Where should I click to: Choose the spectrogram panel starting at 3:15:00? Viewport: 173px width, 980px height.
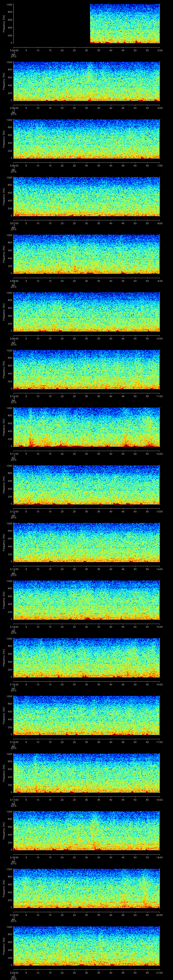pyautogui.click(x=87, y=658)
